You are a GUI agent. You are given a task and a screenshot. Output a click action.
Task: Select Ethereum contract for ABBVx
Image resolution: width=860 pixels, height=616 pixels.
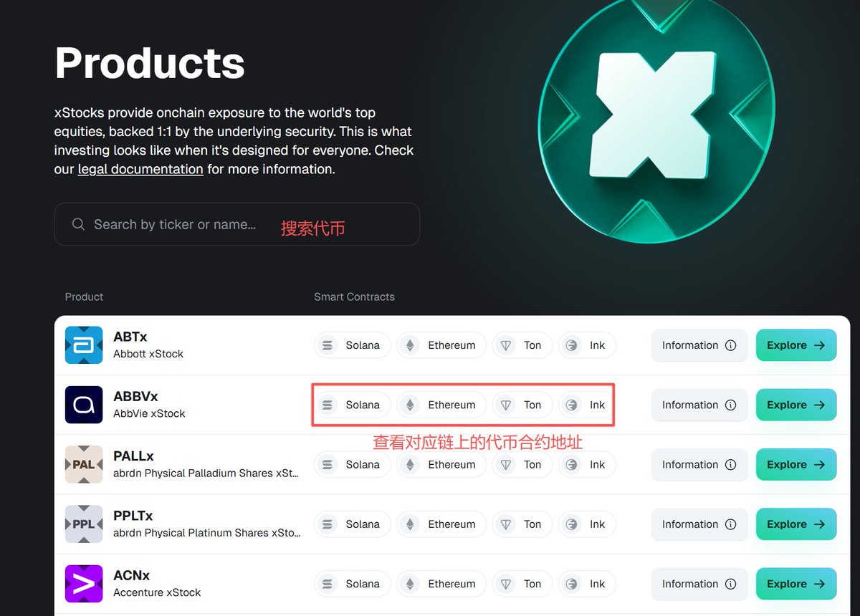[441, 405]
